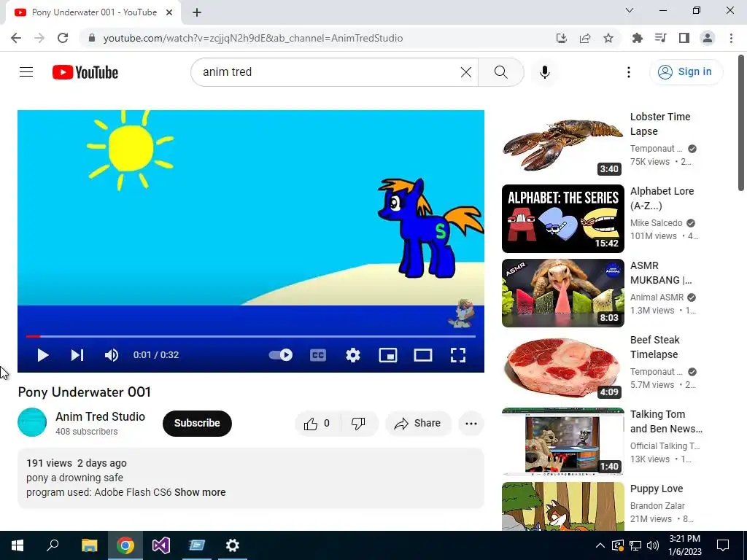
Task: Open the tab search chevron
Action: (630, 10)
